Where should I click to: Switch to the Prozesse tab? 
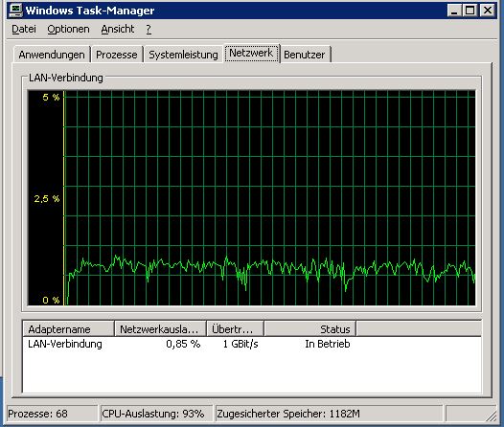(117, 55)
